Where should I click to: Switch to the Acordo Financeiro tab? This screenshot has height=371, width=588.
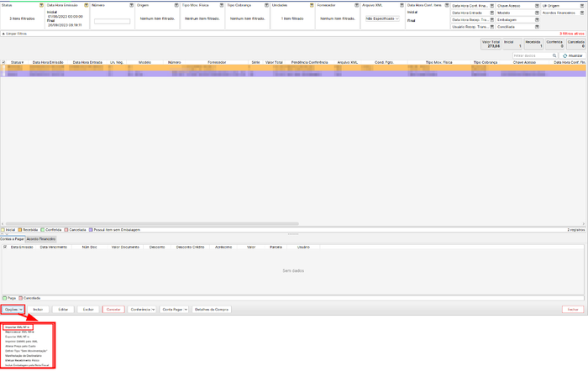[40, 239]
